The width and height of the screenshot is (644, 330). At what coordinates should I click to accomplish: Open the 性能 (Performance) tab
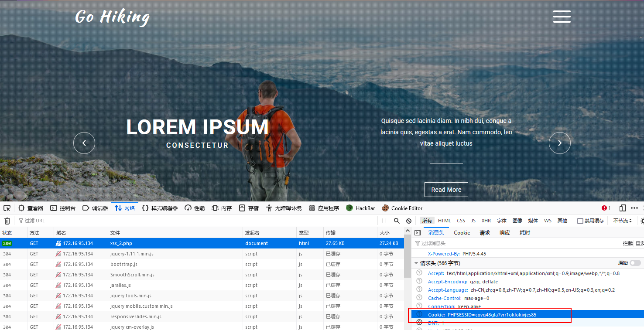pos(195,208)
